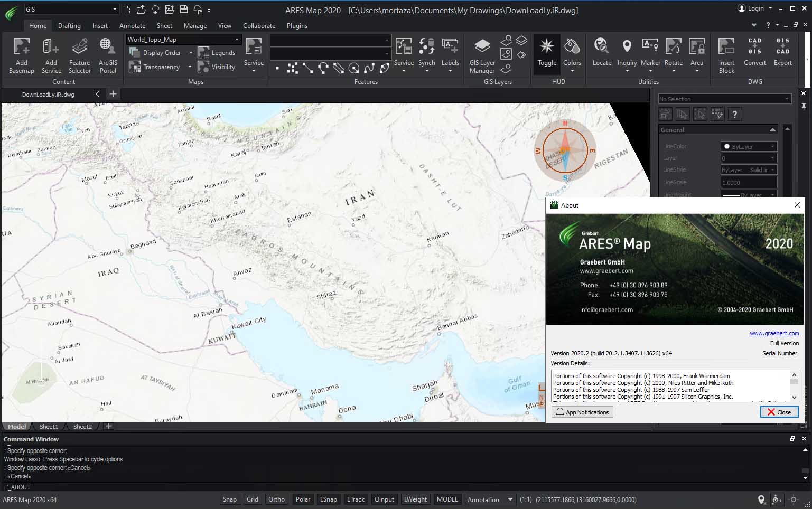Select the Area measurement tool

click(x=697, y=55)
